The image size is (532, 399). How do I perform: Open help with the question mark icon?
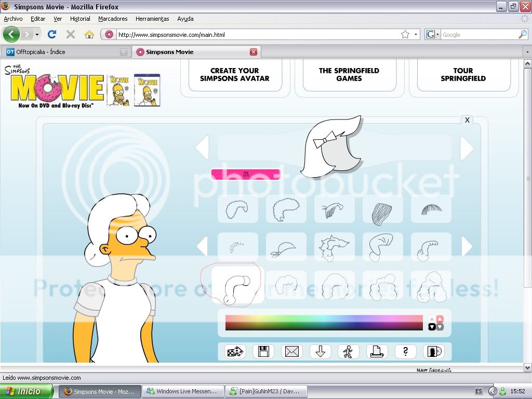405,352
